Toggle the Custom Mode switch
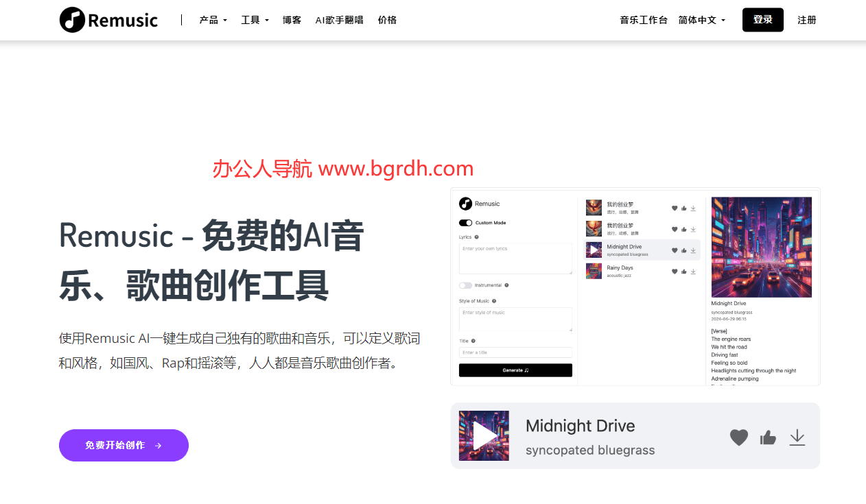 [x=465, y=223]
